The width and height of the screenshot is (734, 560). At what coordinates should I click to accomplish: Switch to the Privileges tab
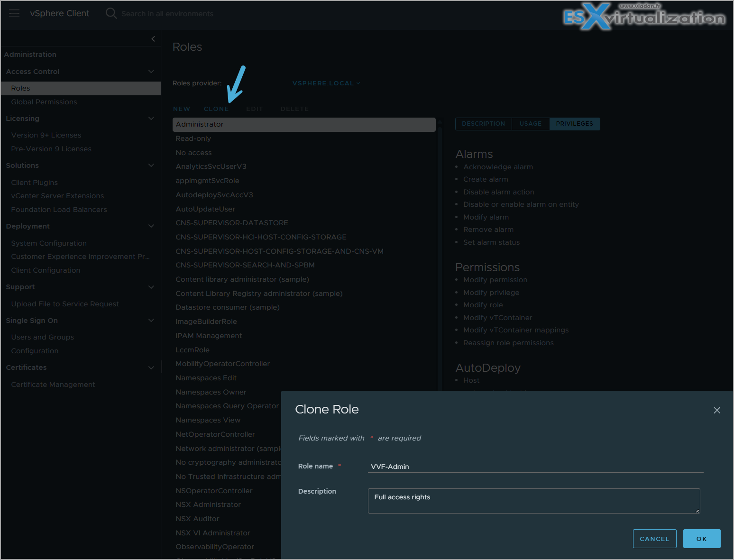(575, 124)
